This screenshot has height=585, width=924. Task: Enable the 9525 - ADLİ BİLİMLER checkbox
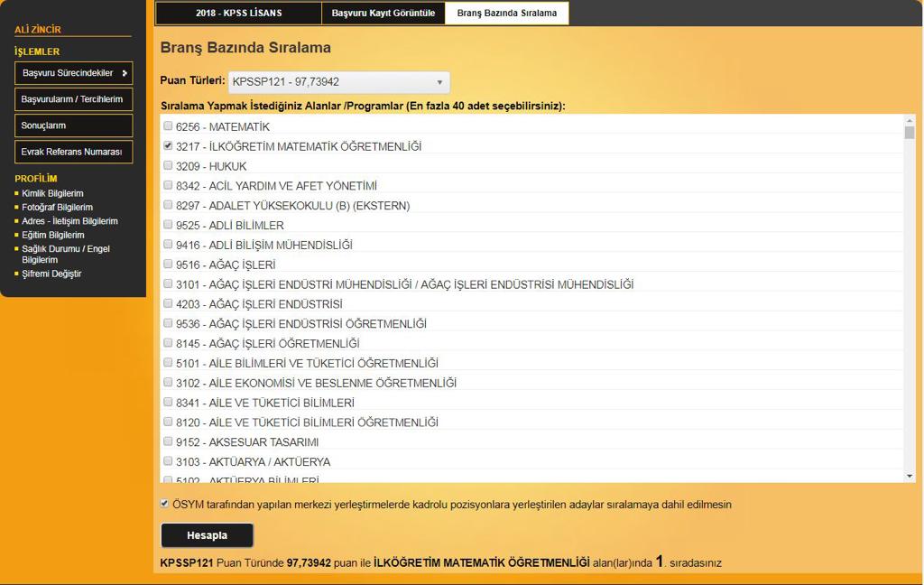168,225
